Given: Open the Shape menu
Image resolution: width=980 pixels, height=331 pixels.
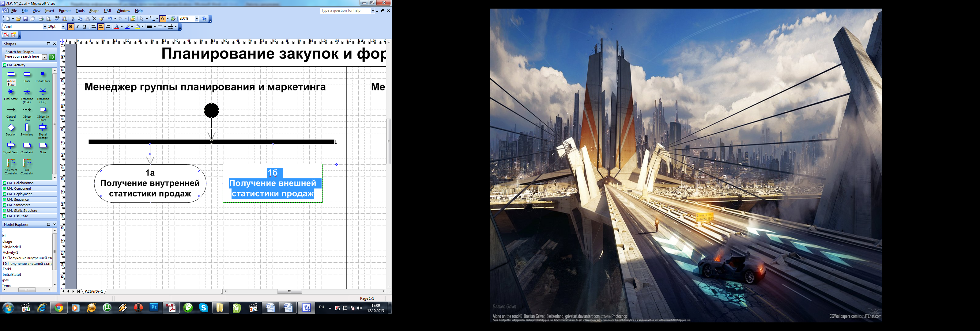Looking at the screenshot, I should click(94, 11).
